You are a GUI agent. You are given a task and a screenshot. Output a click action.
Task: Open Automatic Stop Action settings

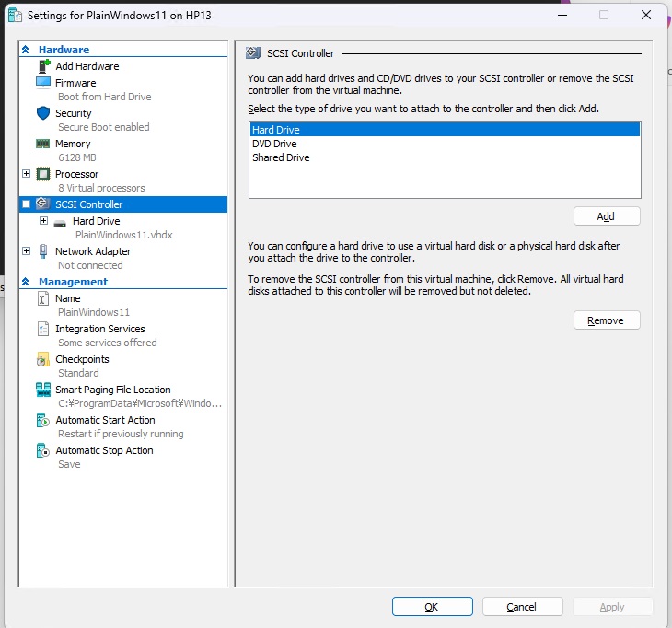(x=104, y=450)
